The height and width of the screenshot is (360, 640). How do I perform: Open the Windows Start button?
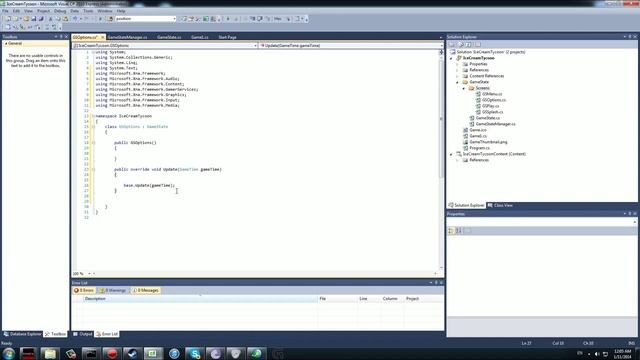tap(9, 353)
